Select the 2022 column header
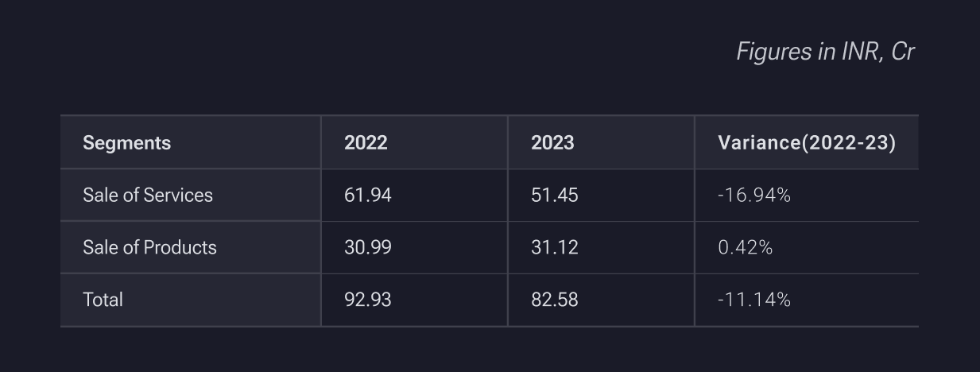Screen dimensions: 980x372 click(366, 143)
